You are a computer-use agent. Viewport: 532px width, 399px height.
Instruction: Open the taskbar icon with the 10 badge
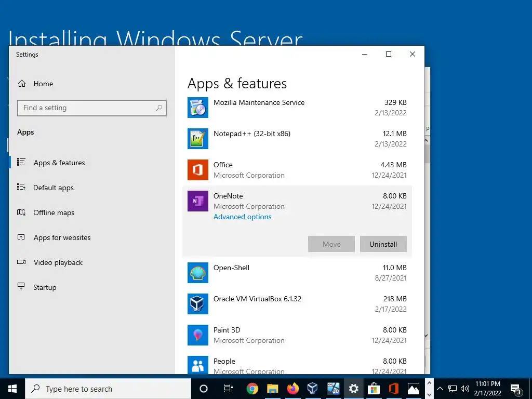pos(333,389)
